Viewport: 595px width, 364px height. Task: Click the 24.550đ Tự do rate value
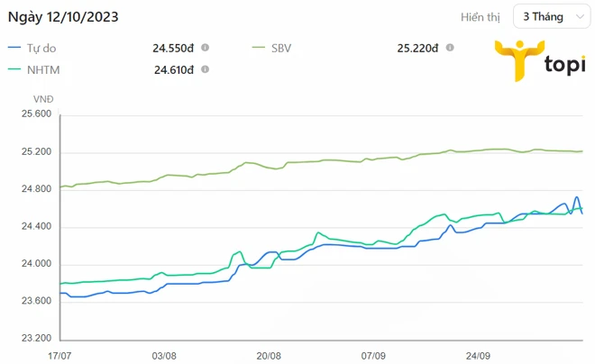(x=174, y=48)
